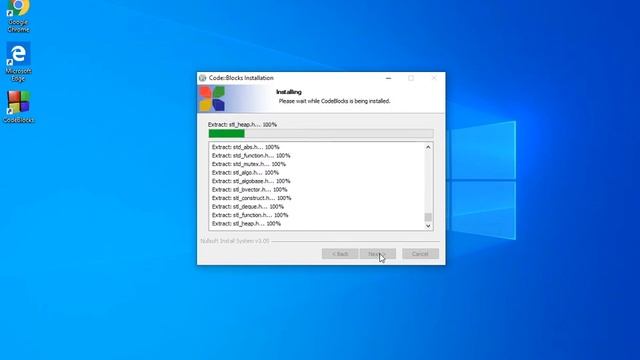Minimize the Code::Blocks Installation window
The image size is (640, 360).
[389, 78]
